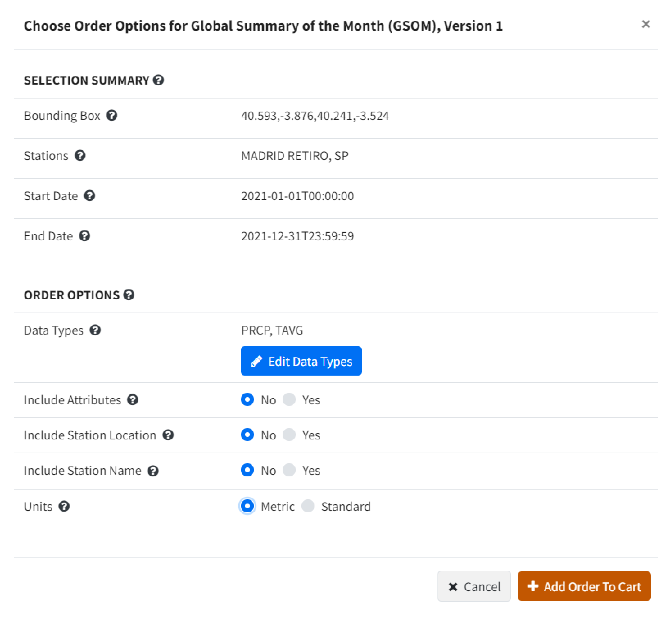This screenshot has height=620, width=672.
Task: Select Yes for Include Attributes
Action: 289,400
